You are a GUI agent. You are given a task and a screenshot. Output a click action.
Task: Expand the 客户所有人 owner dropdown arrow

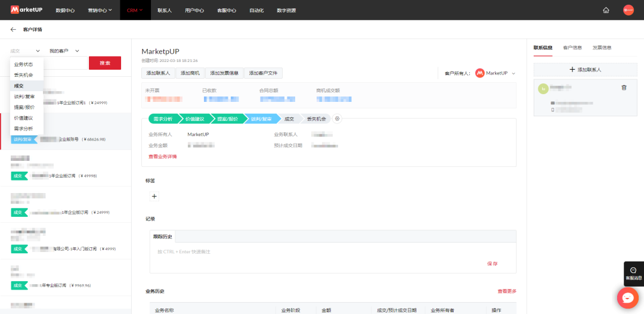pyautogui.click(x=513, y=73)
